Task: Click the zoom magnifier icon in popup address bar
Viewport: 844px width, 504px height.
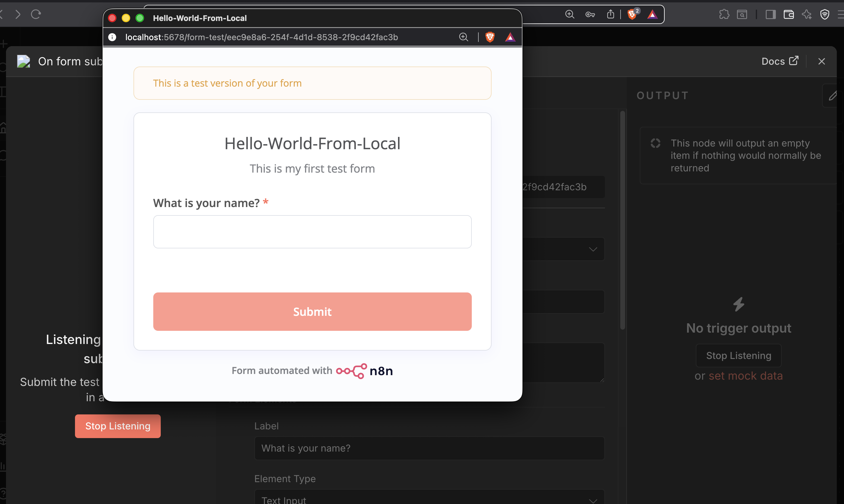Action: point(464,37)
